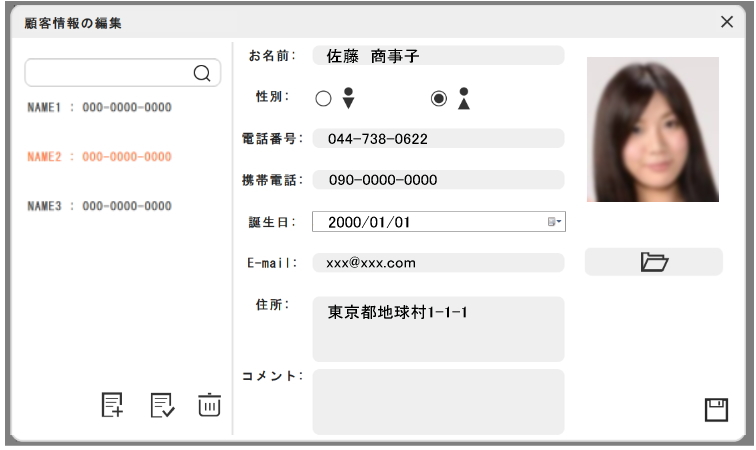Open photo file with folder button

click(653, 262)
